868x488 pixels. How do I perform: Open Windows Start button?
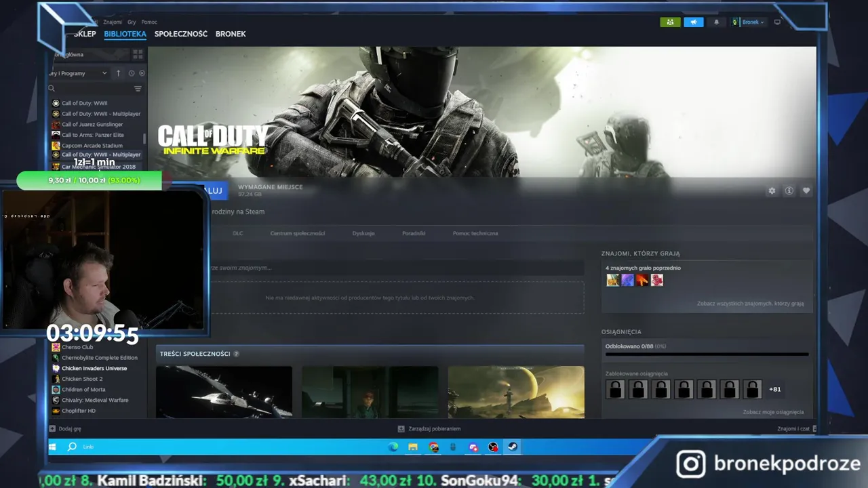tap(52, 447)
